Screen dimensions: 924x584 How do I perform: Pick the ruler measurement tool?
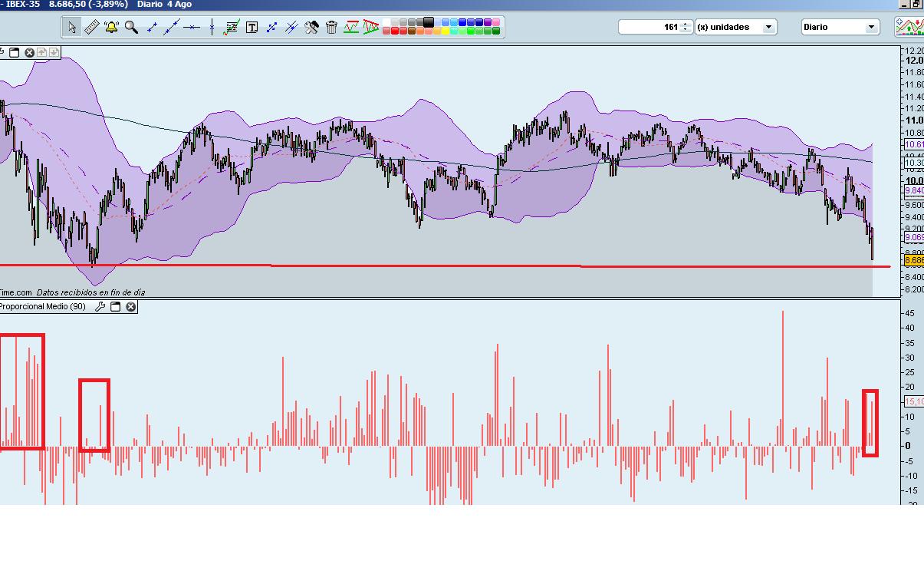pos(92,28)
